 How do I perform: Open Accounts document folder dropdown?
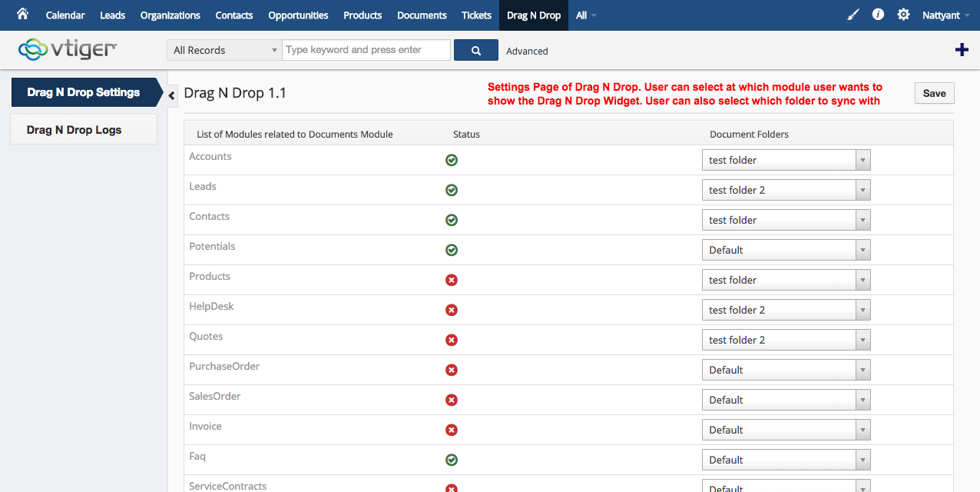pos(786,160)
